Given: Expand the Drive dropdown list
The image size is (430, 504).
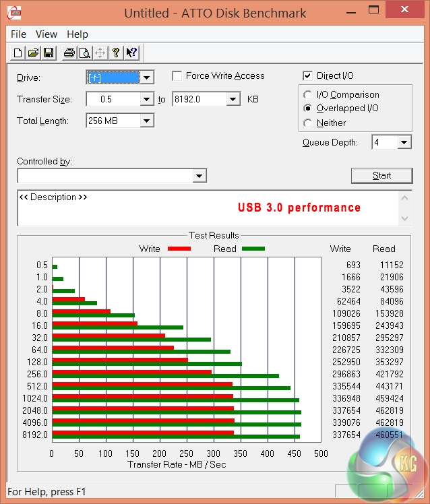Looking at the screenshot, I should [x=146, y=77].
